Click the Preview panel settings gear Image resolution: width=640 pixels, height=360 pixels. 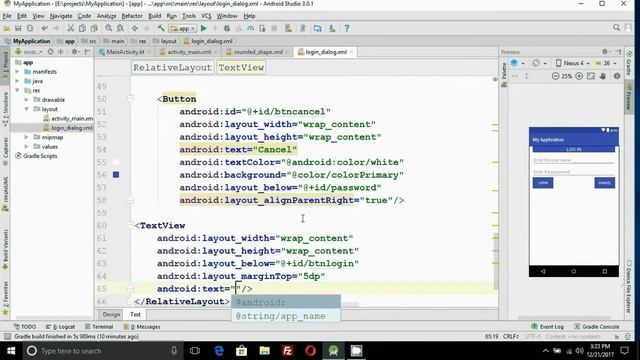point(605,51)
